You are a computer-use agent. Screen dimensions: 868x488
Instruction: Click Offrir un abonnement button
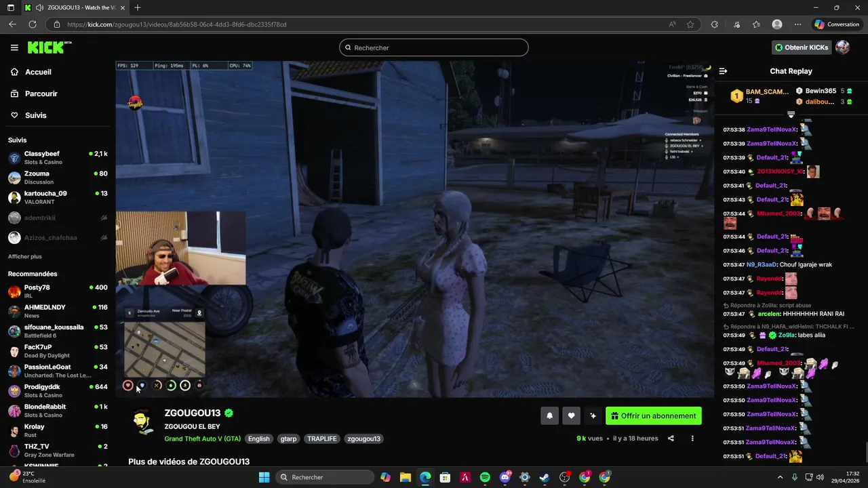pos(654,416)
